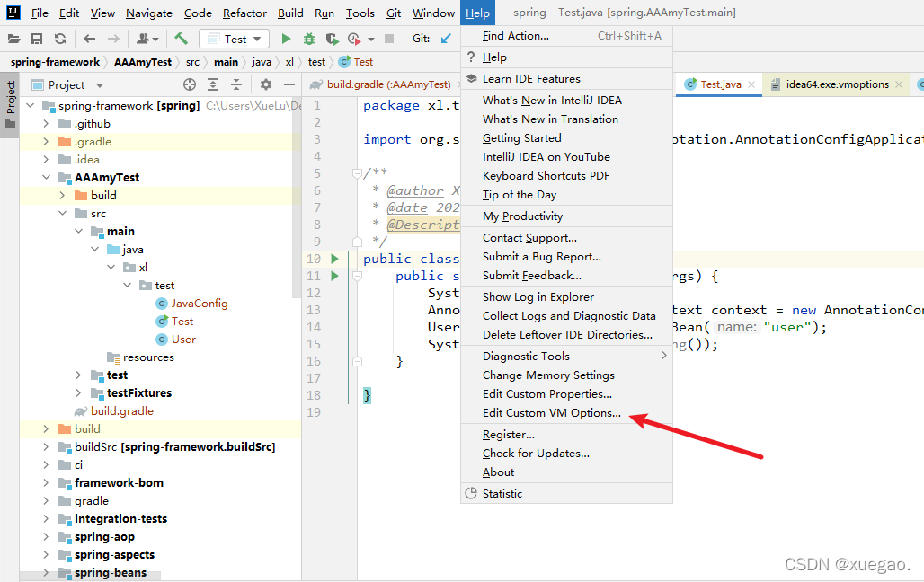Navigate forward with right arrow icon

(113, 39)
